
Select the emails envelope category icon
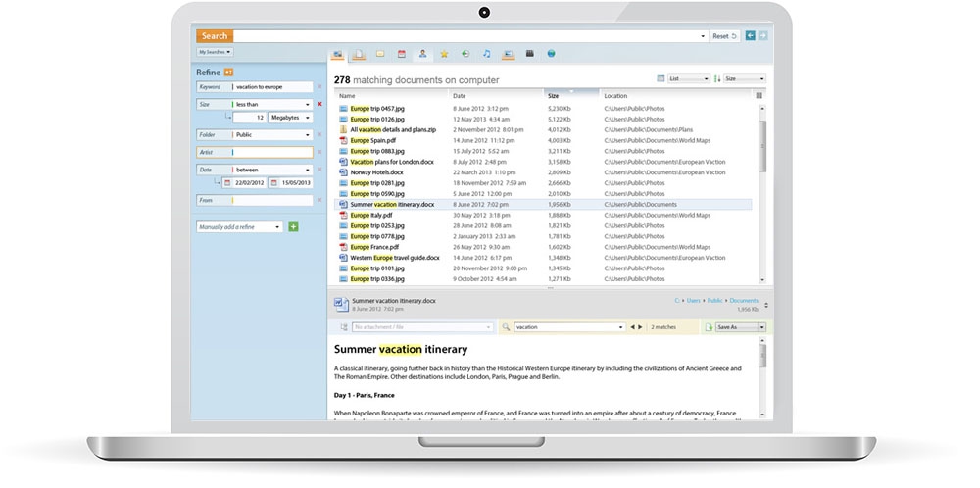point(380,54)
